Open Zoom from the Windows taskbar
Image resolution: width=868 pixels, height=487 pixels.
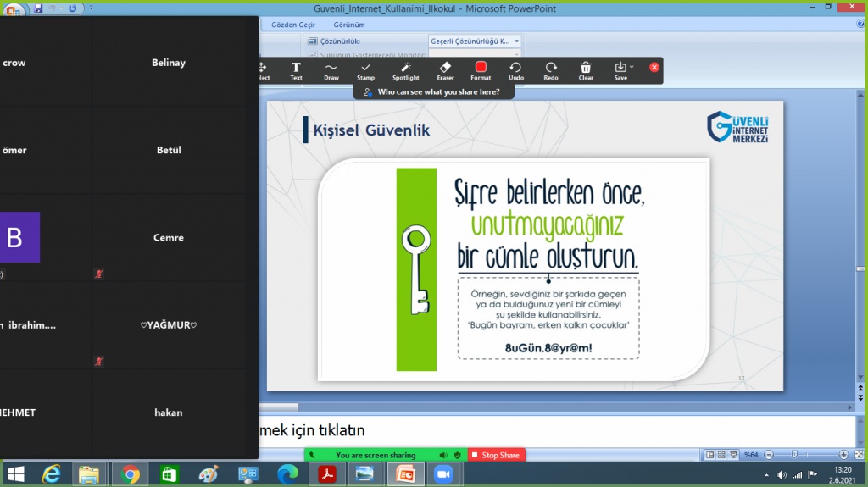click(442, 474)
